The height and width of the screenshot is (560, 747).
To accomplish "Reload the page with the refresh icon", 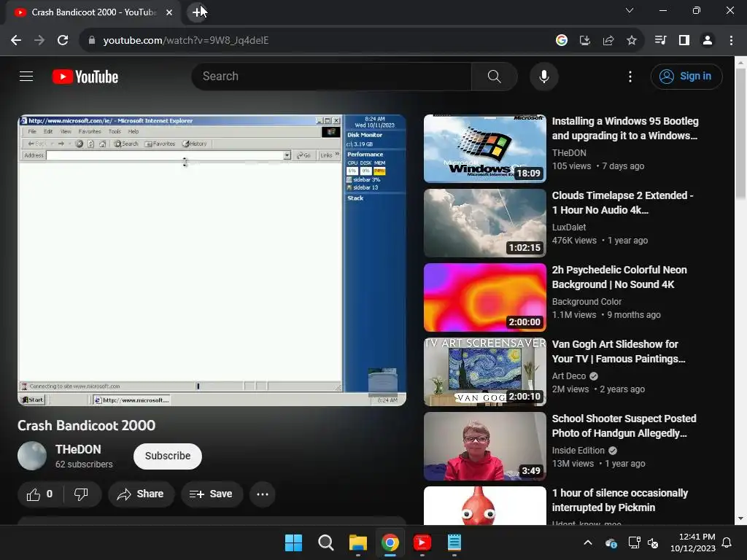I will tap(63, 41).
